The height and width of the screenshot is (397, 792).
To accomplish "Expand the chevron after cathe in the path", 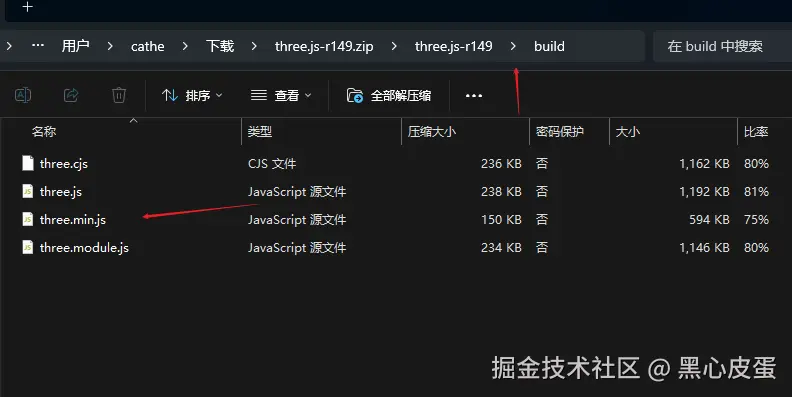I will 185,46.
